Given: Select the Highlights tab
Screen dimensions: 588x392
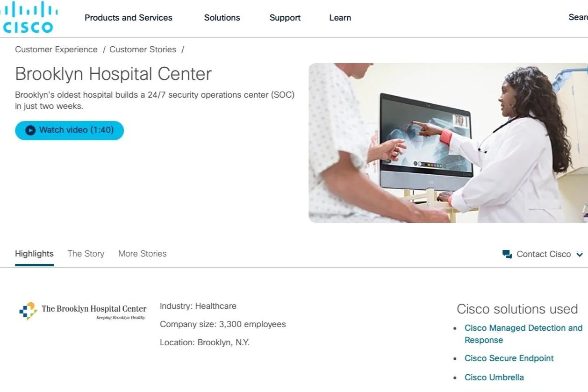Looking at the screenshot, I should point(34,254).
